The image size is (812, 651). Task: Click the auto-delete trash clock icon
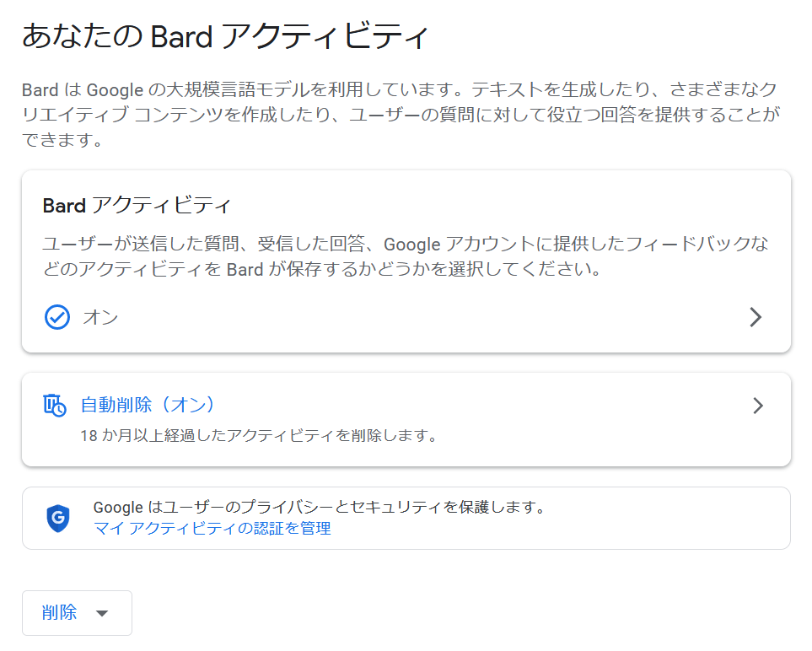(54, 406)
